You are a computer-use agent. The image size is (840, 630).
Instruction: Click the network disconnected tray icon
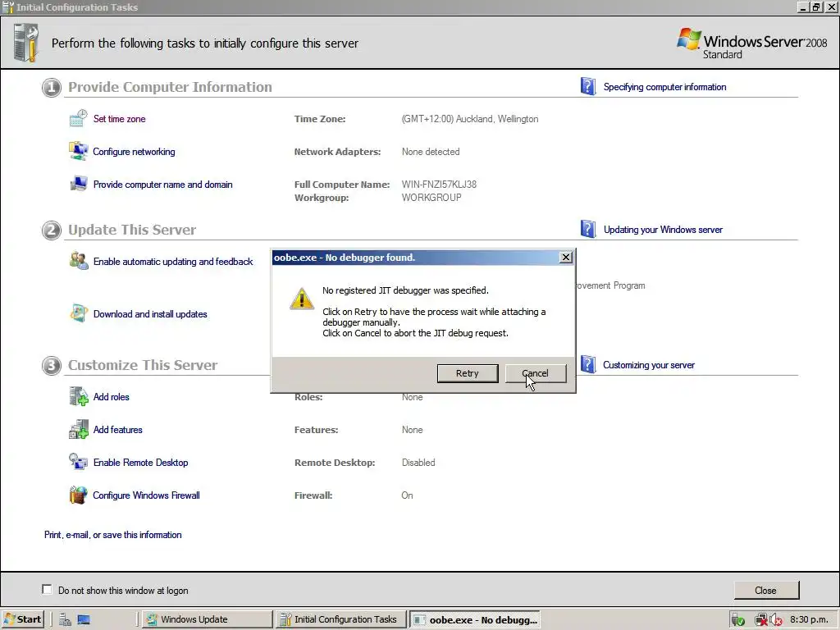tap(760, 620)
